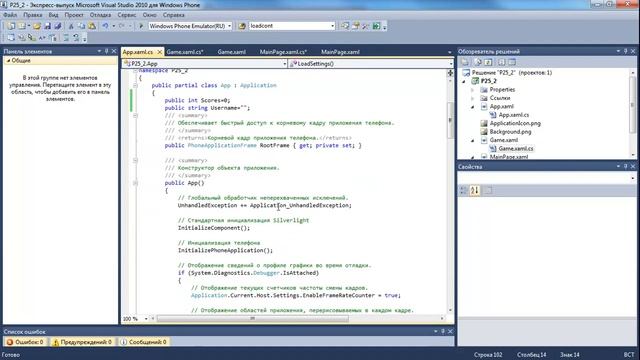Toggle the Сообщений 0 messages filter
The width and height of the screenshot is (640, 360).
tap(144, 342)
